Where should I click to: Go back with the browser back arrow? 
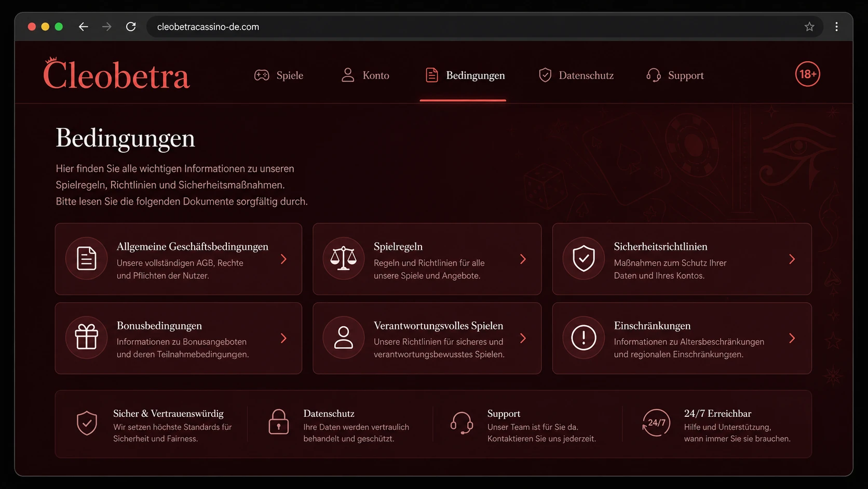(83, 27)
